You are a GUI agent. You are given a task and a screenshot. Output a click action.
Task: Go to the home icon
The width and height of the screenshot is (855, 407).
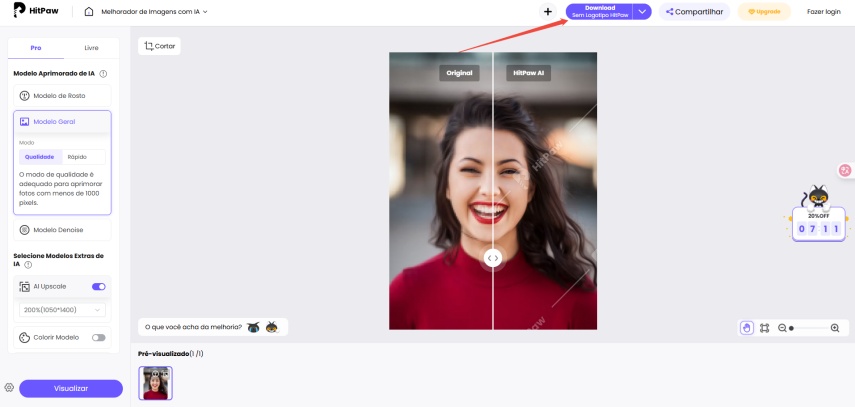[89, 11]
